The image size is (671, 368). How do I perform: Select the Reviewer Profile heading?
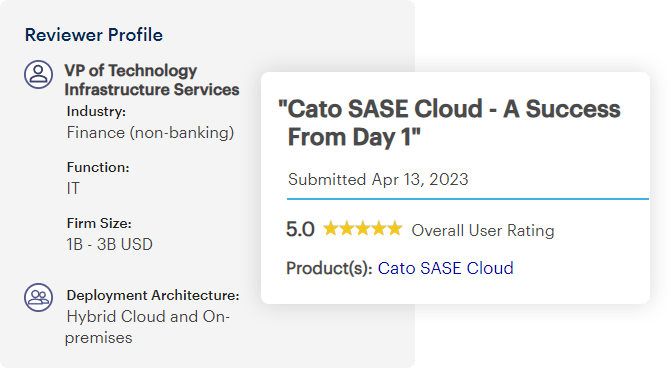point(94,35)
